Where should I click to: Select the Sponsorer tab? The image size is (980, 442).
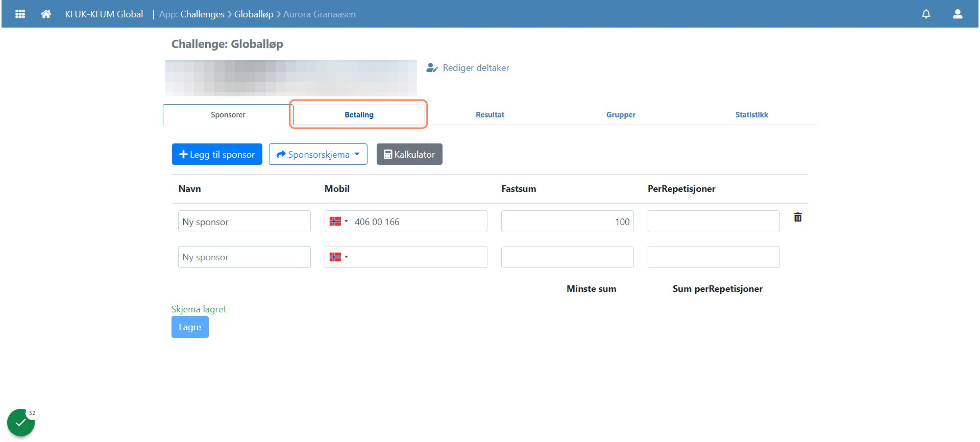(228, 115)
